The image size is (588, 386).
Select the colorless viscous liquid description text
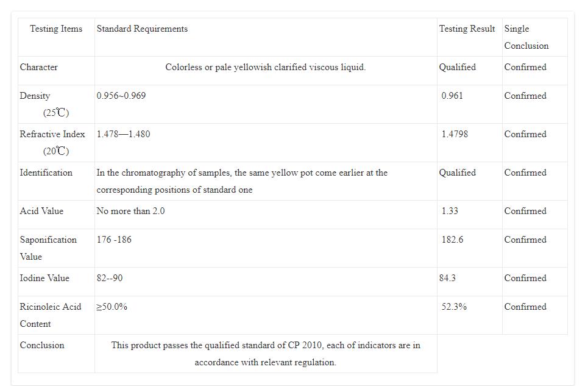[266, 67]
